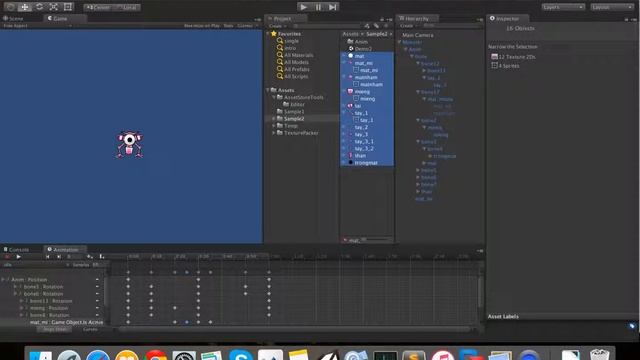The width and height of the screenshot is (640, 360).
Task: Expand the Temp folder arrow
Action: pos(274,126)
